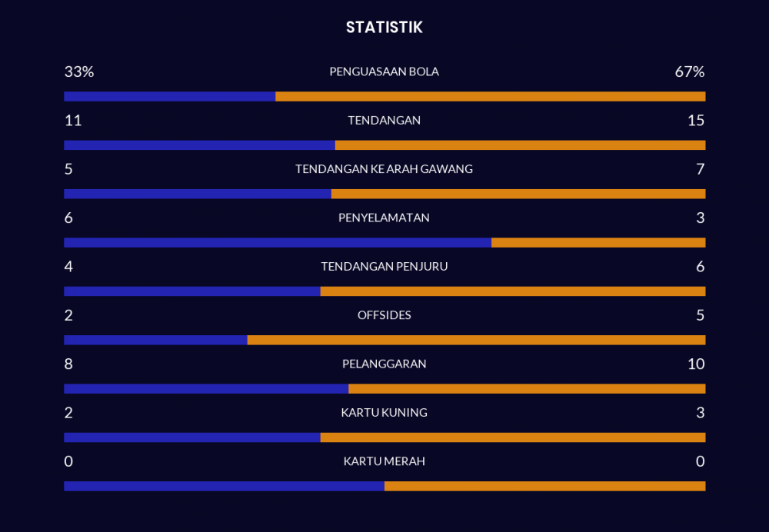Select the 67% possession value
Screen dimensions: 769x532
tap(689, 71)
